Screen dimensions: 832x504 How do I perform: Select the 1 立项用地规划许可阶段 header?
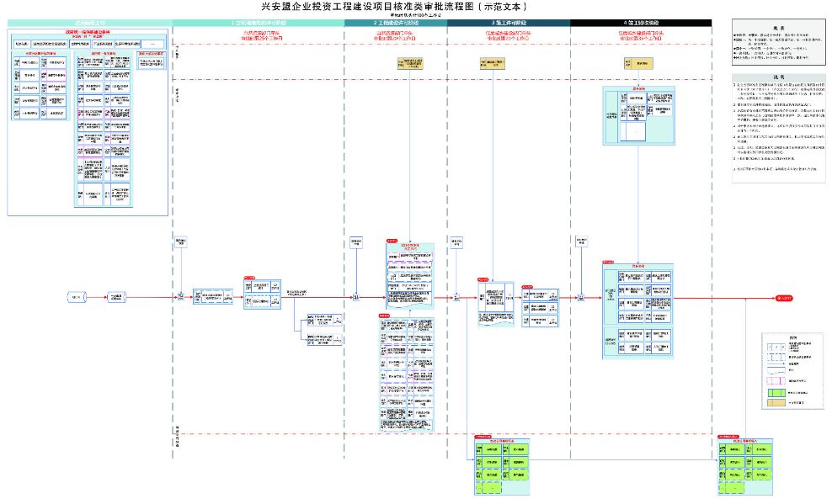(258, 23)
